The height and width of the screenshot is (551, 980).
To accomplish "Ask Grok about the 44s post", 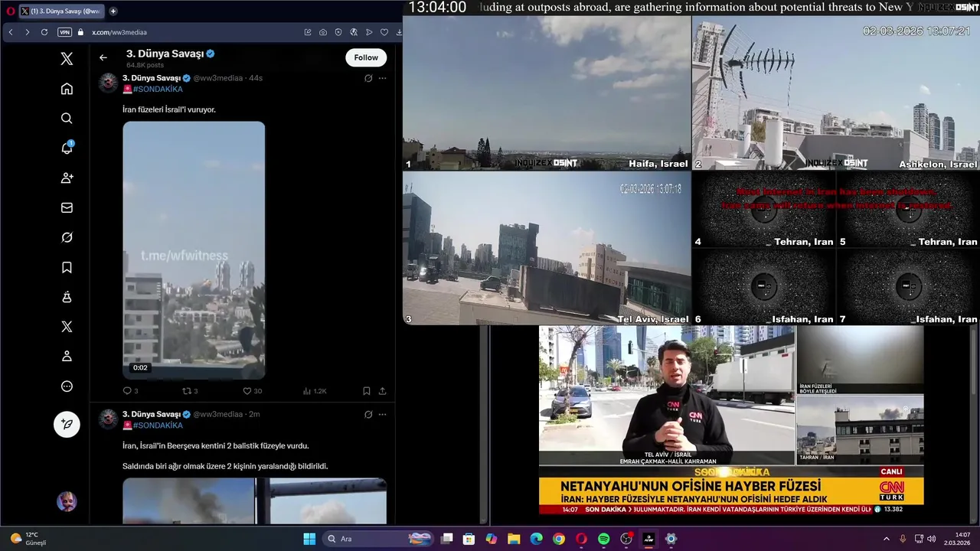I will [x=368, y=78].
